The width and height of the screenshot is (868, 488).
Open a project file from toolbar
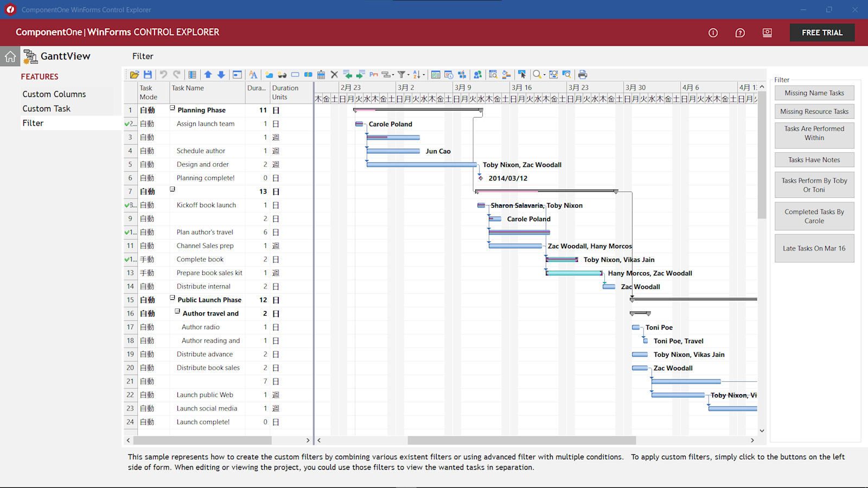tap(135, 74)
